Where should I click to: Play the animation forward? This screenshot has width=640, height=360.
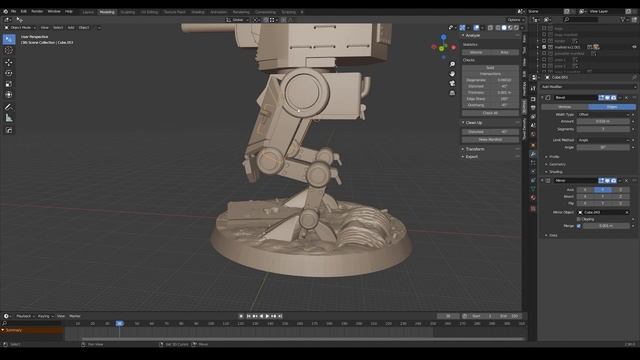point(267,316)
